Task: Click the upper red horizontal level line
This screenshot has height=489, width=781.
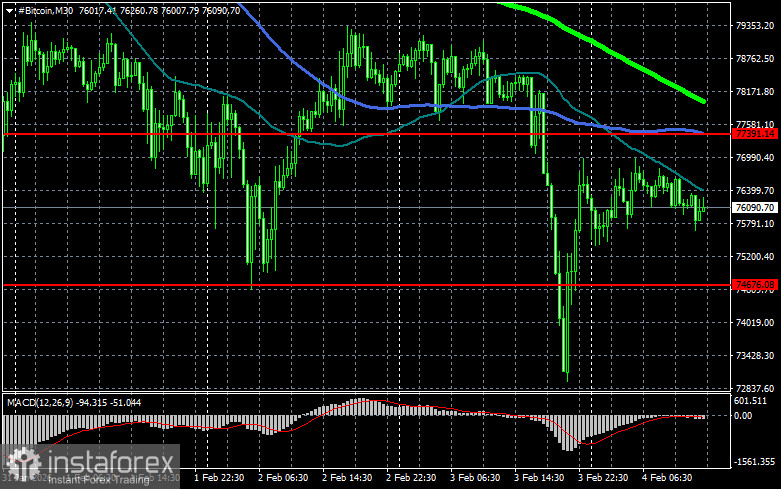Action: (300, 133)
